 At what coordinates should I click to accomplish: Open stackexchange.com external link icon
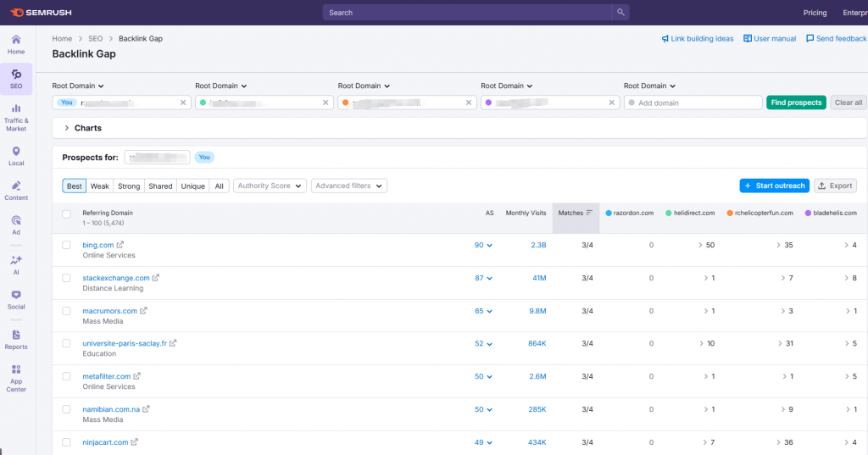point(156,278)
